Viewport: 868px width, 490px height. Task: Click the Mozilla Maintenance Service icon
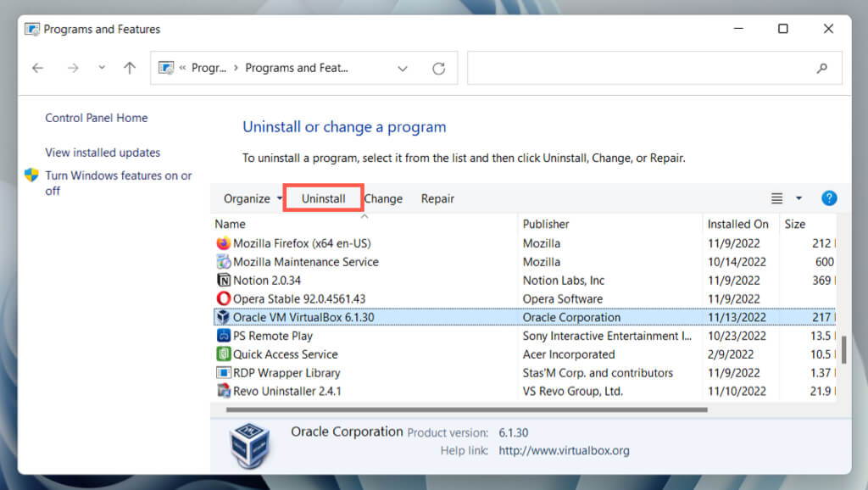click(223, 261)
